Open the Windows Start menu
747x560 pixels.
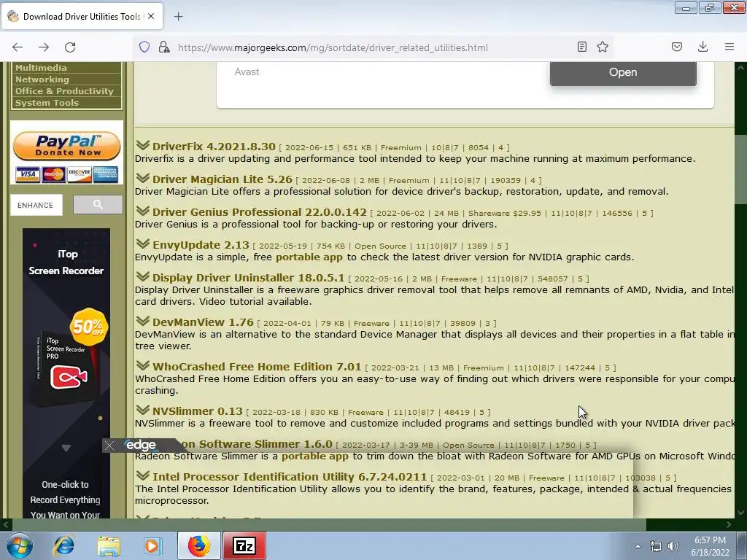[x=19, y=545]
